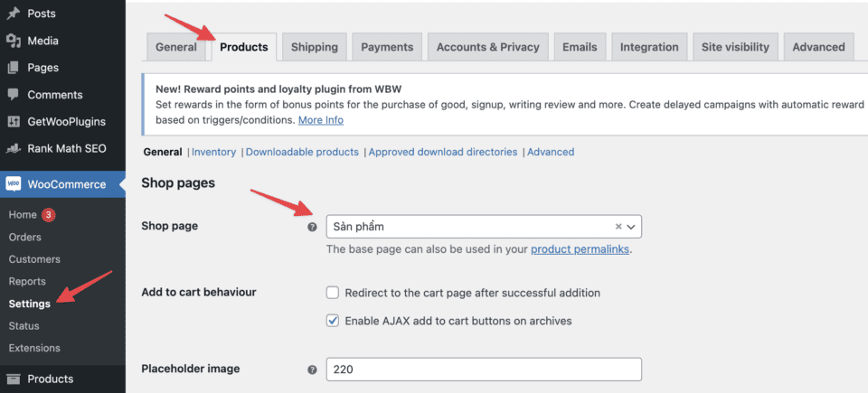Disable AJAX add to cart checkbox
The height and width of the screenshot is (393, 868).
pyautogui.click(x=333, y=321)
